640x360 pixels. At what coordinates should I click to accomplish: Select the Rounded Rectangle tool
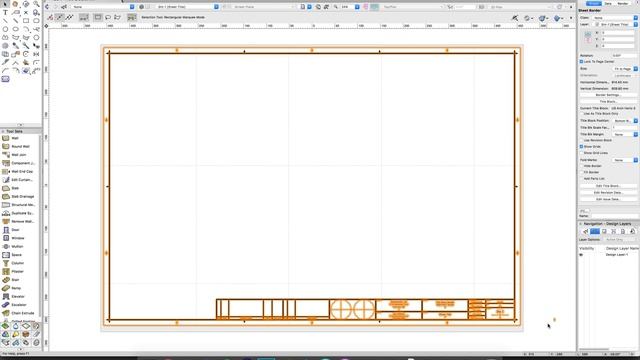[x=36, y=20]
